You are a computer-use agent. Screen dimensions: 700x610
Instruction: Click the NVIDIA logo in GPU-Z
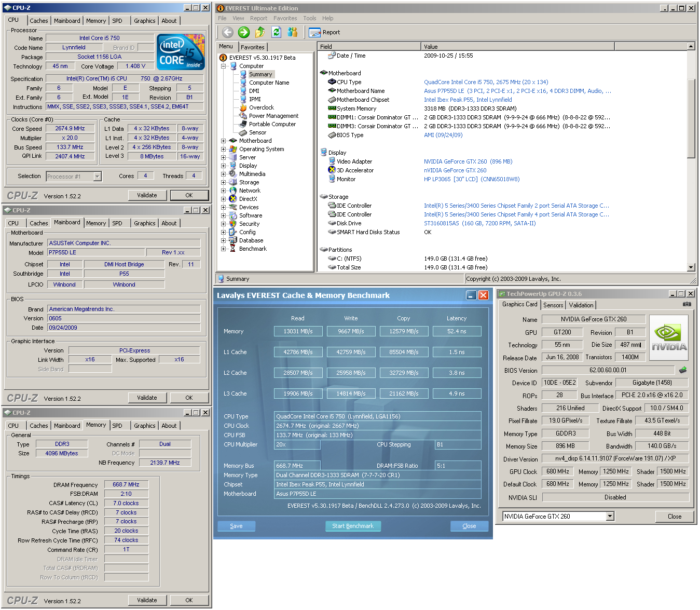669,337
